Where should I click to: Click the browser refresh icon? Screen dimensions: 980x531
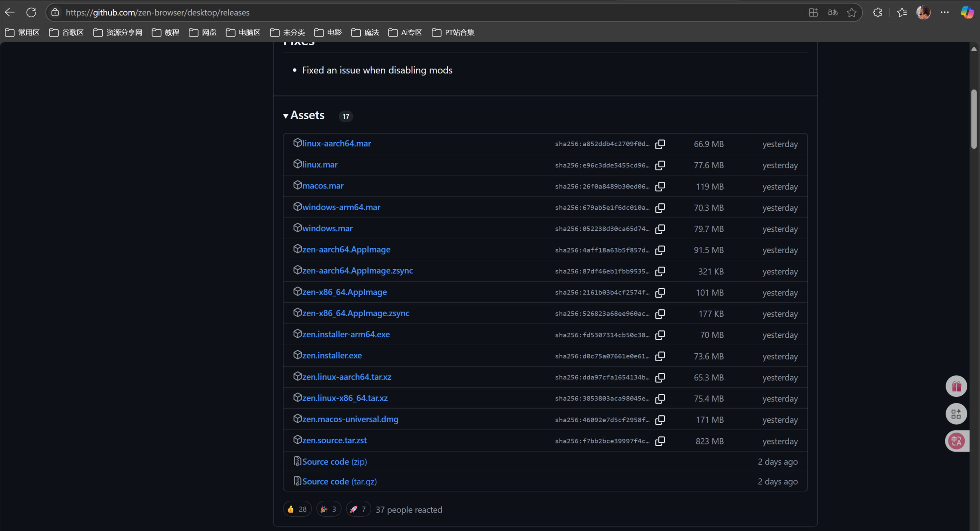coord(31,13)
